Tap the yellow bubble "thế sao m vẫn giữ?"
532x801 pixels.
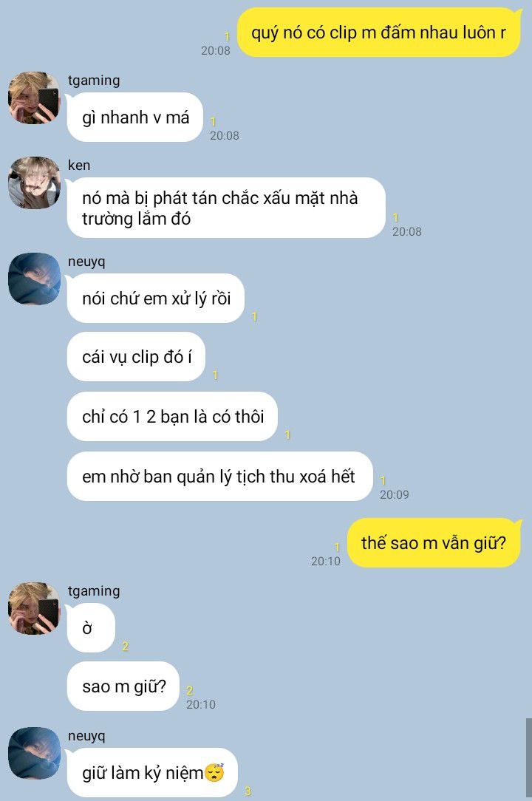click(434, 542)
